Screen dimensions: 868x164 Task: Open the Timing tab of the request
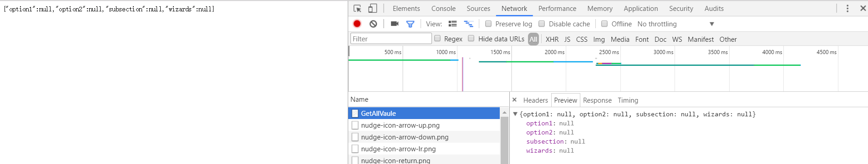coord(628,100)
